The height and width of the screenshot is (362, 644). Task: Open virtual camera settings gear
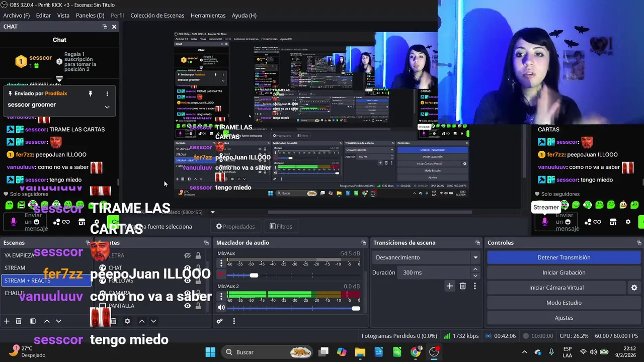click(634, 288)
